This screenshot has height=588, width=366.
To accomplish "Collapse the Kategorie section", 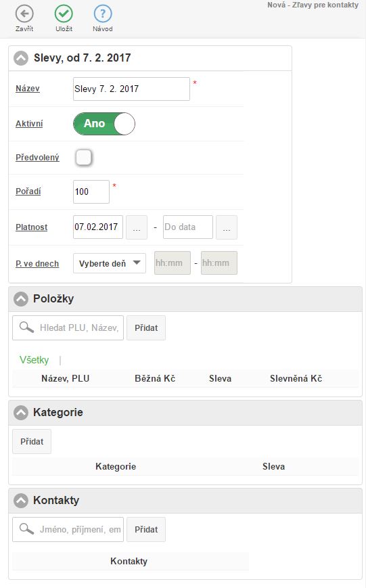I will click(x=21, y=413).
